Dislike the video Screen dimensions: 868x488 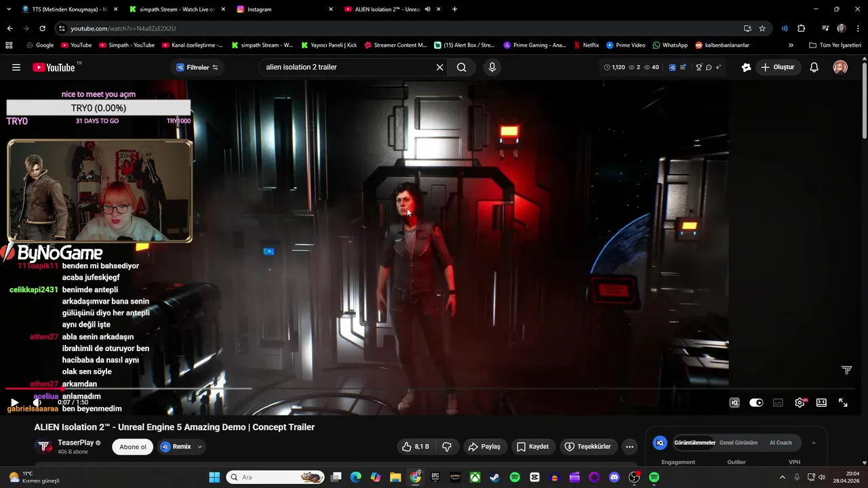coord(447,447)
